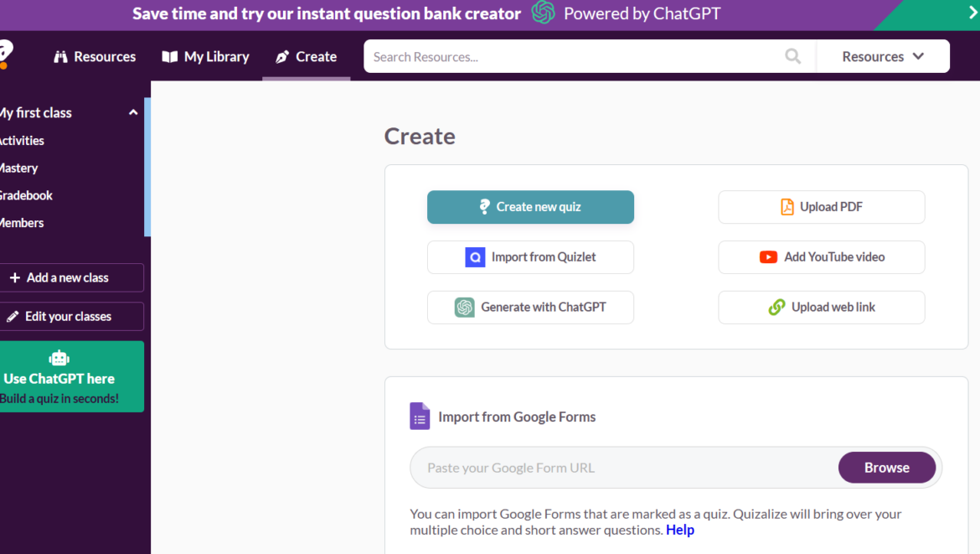
Task: Switch to the My Library tab
Action: coord(205,56)
